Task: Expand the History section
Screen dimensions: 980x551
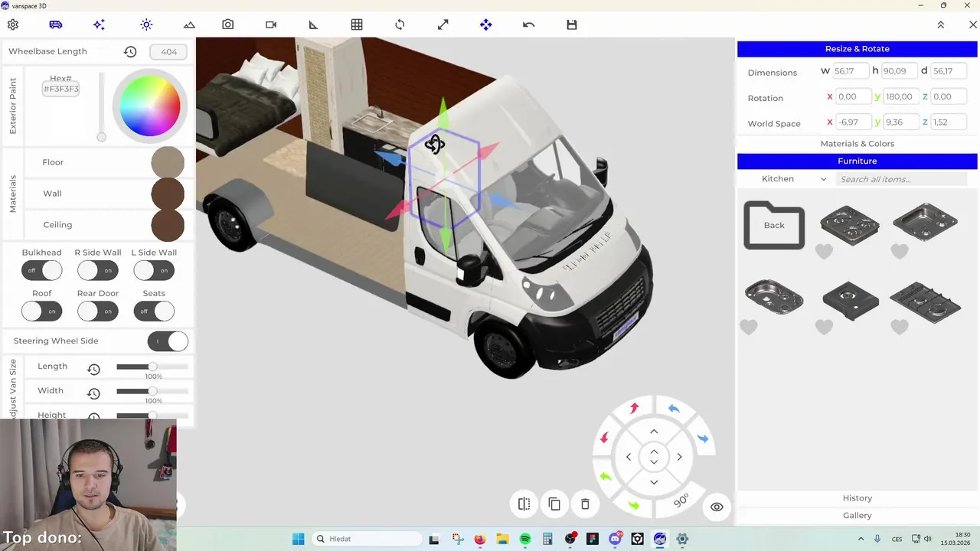Action: (x=857, y=498)
